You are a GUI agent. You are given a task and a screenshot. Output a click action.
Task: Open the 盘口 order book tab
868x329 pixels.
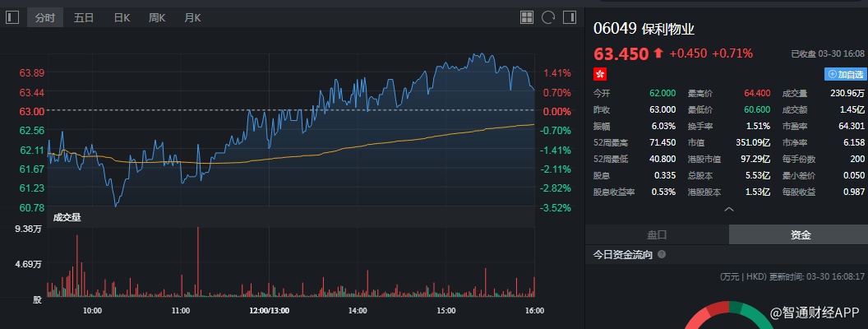click(x=657, y=234)
